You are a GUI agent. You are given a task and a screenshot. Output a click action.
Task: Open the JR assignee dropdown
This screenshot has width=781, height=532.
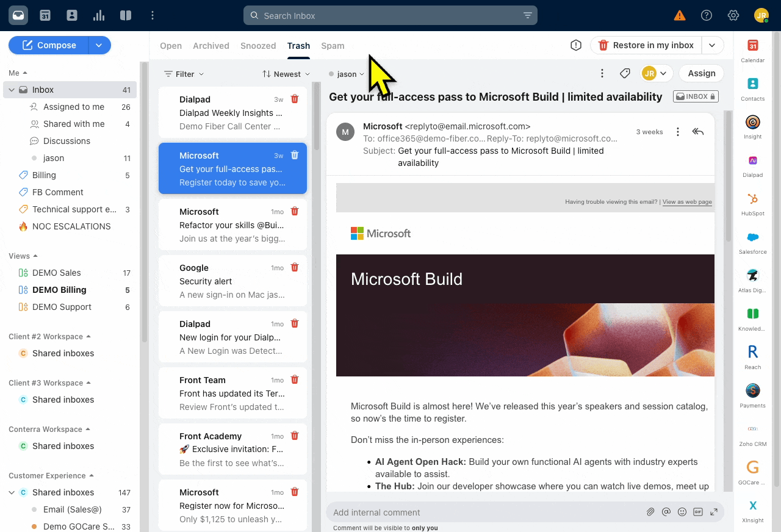click(x=657, y=73)
